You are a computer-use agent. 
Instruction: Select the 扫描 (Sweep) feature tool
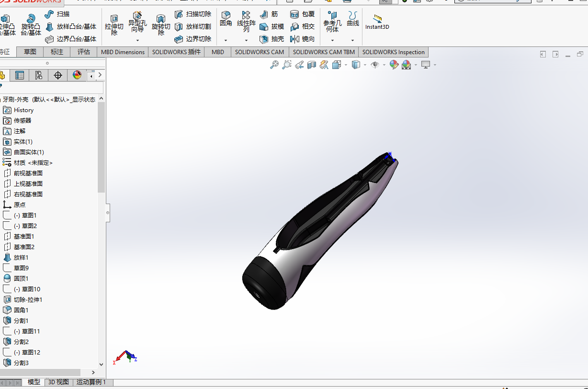coord(57,14)
